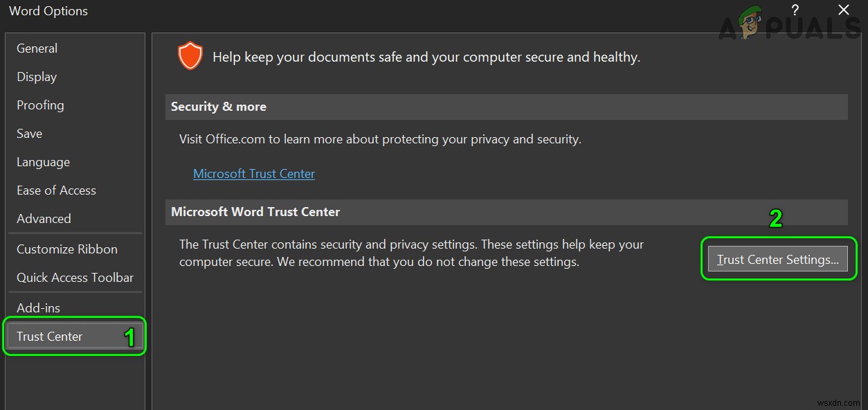868x410 pixels.
Task: Go to Proofing options
Action: click(40, 105)
